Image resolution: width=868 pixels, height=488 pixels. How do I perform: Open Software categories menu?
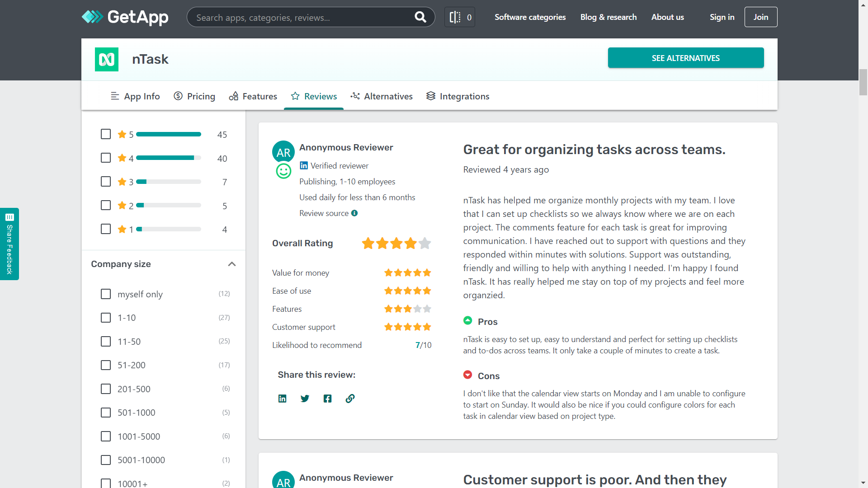coord(530,17)
